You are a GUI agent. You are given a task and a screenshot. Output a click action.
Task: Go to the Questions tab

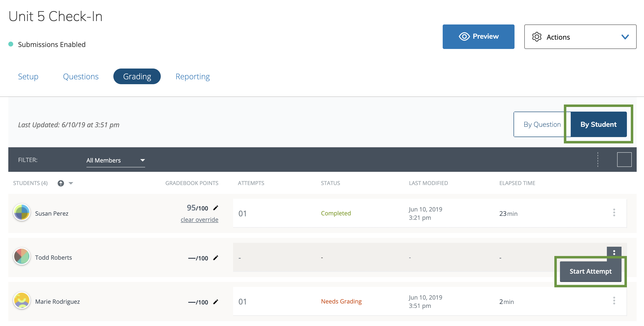[x=81, y=77]
